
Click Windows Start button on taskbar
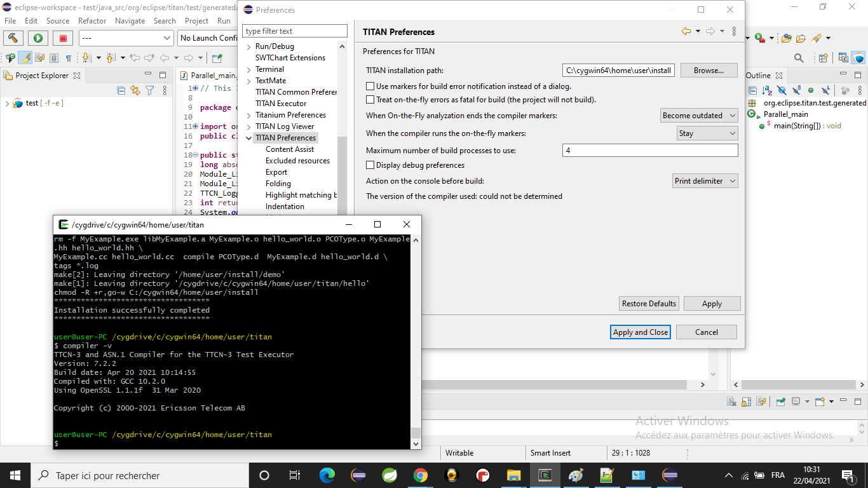tap(15, 475)
